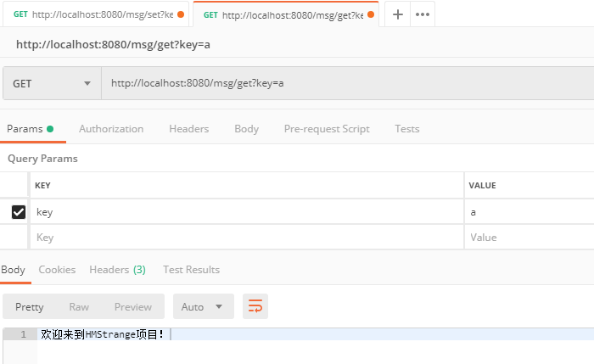This screenshot has width=594, height=364.
Task: Open the Tests tab
Action: (406, 129)
